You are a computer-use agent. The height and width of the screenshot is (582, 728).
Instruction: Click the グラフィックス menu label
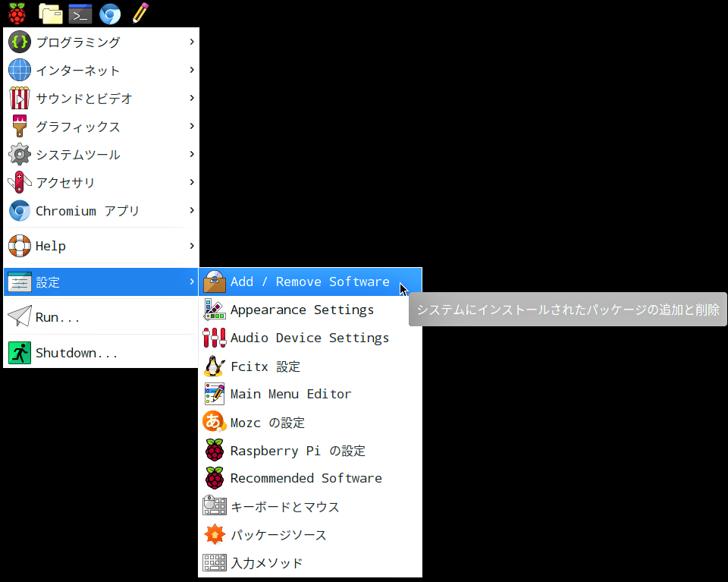tap(78, 126)
